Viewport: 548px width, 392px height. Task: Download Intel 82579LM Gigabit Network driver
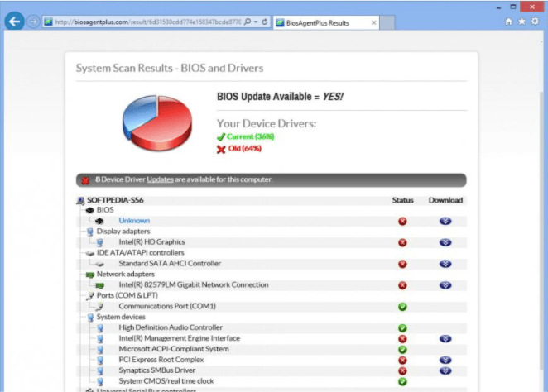445,285
